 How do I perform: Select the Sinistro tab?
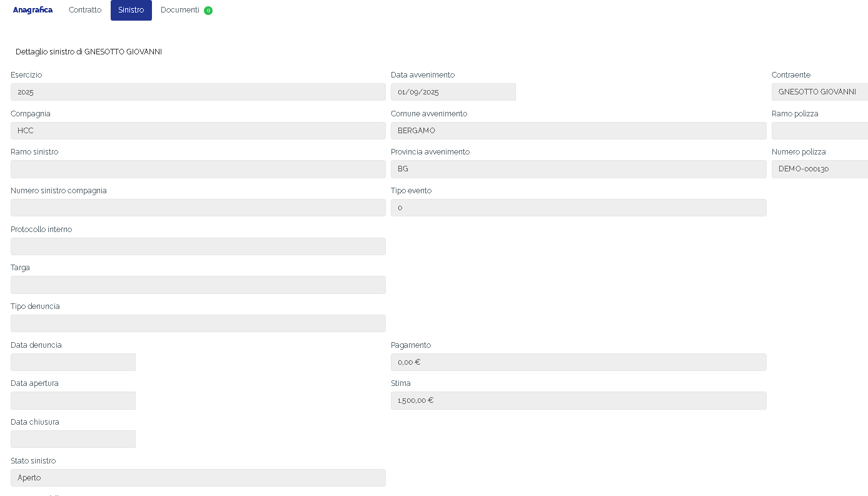(131, 10)
